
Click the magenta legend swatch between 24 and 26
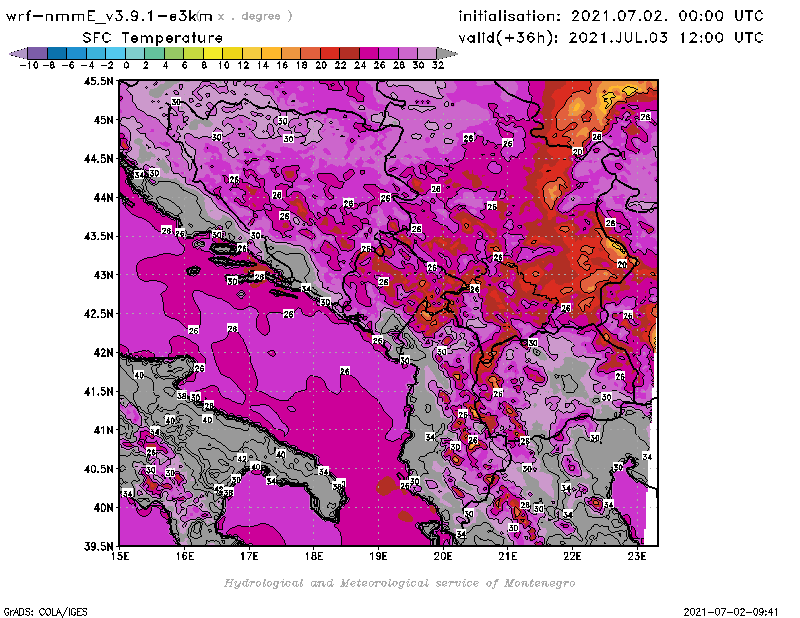point(368,53)
